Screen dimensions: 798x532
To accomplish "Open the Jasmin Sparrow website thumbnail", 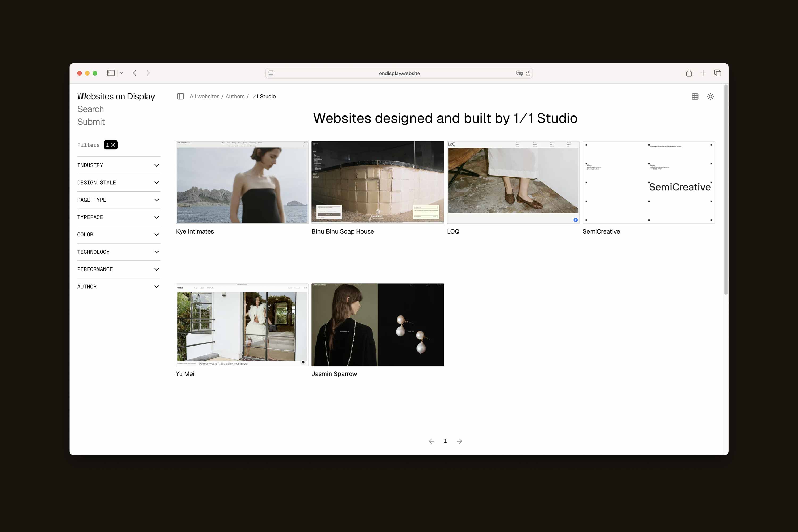I will click(378, 325).
